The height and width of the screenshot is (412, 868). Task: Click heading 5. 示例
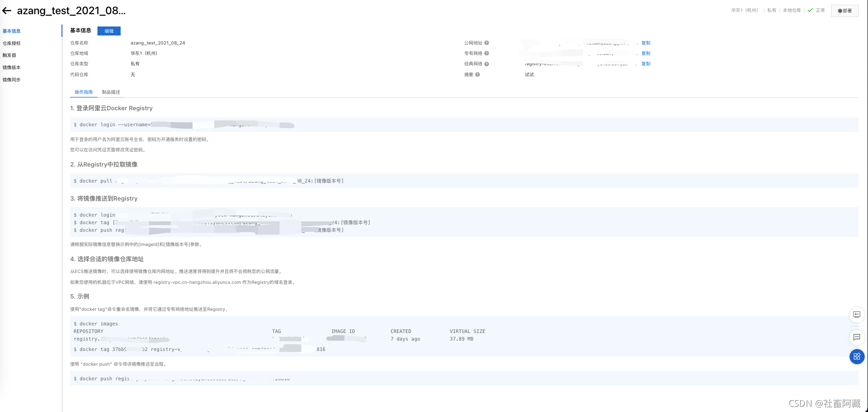point(80,297)
